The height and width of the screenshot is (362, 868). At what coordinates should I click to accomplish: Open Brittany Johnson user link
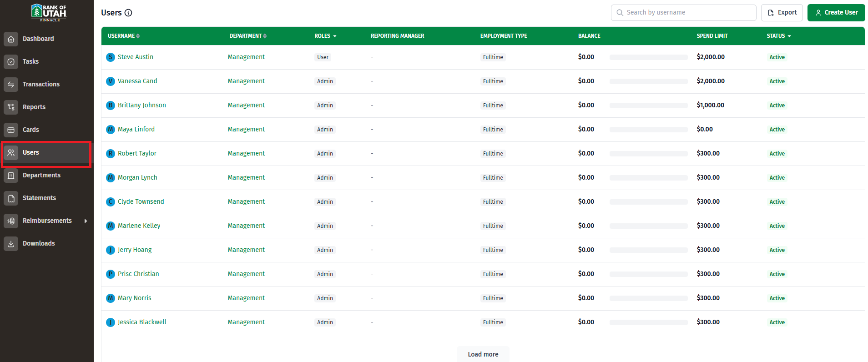point(142,105)
